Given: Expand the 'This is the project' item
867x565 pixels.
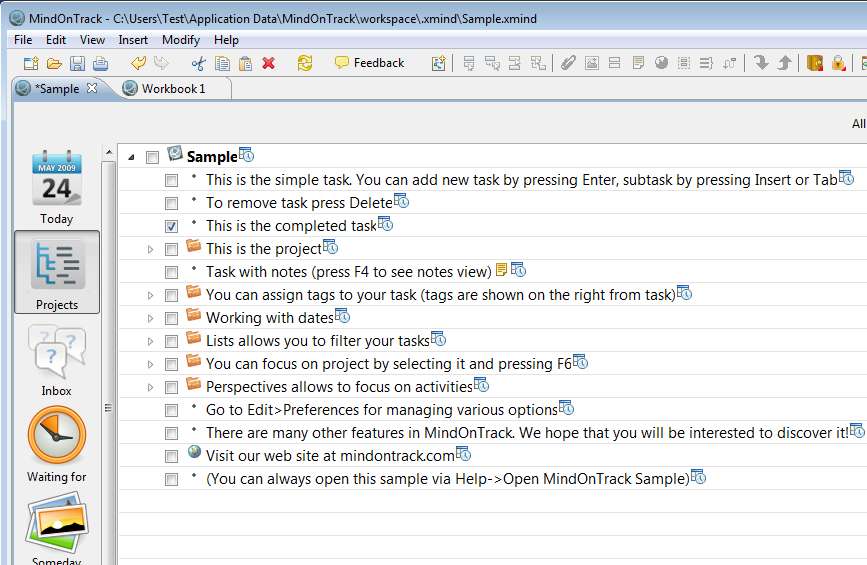Looking at the screenshot, I should click(151, 249).
